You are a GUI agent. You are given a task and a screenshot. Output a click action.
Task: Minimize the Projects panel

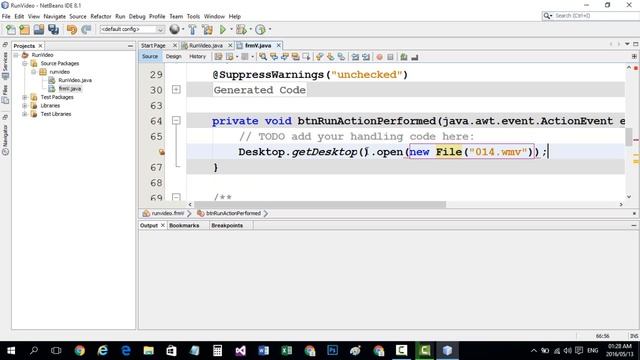pyautogui.click(x=130, y=46)
